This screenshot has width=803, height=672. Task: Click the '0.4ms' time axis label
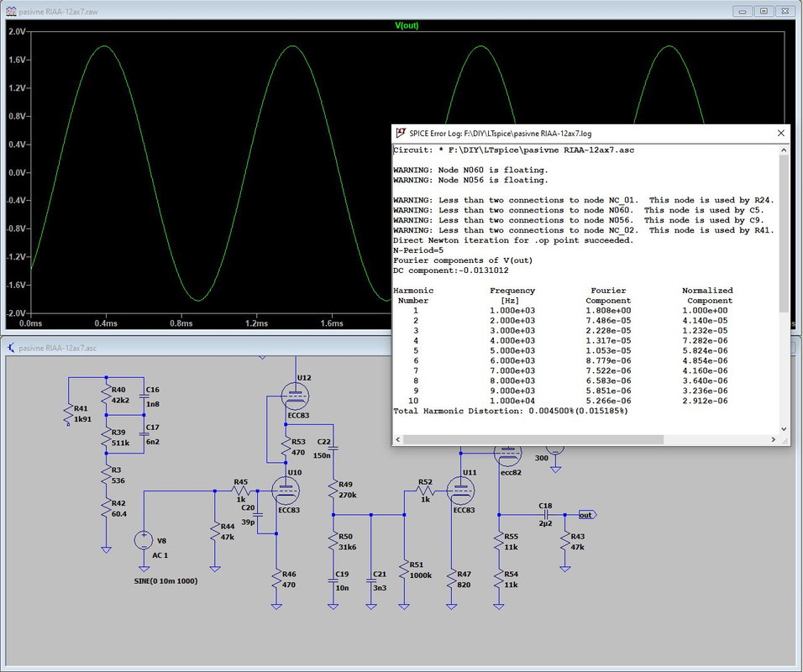[106, 323]
